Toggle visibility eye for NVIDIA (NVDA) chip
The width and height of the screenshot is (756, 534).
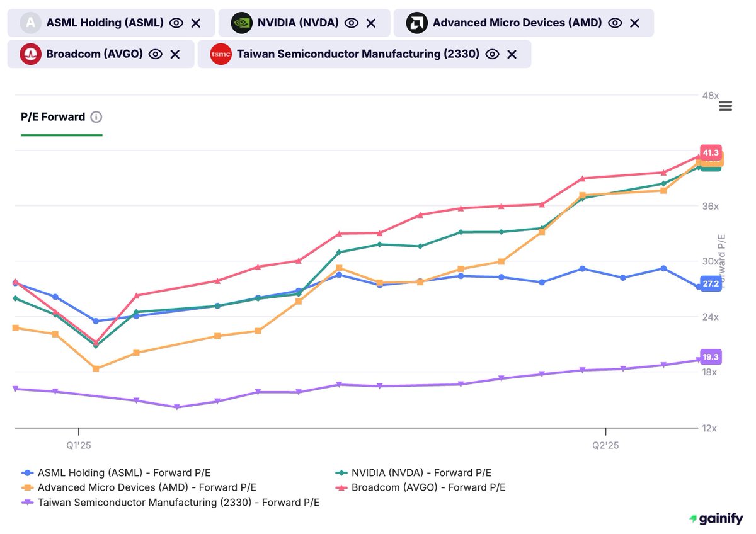click(x=352, y=23)
